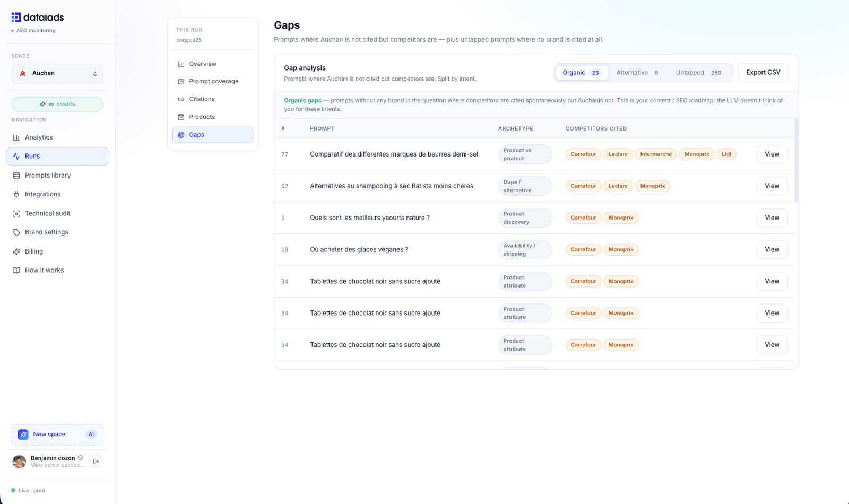Click the New space sparkle icon
849x504 pixels.
tap(23, 435)
